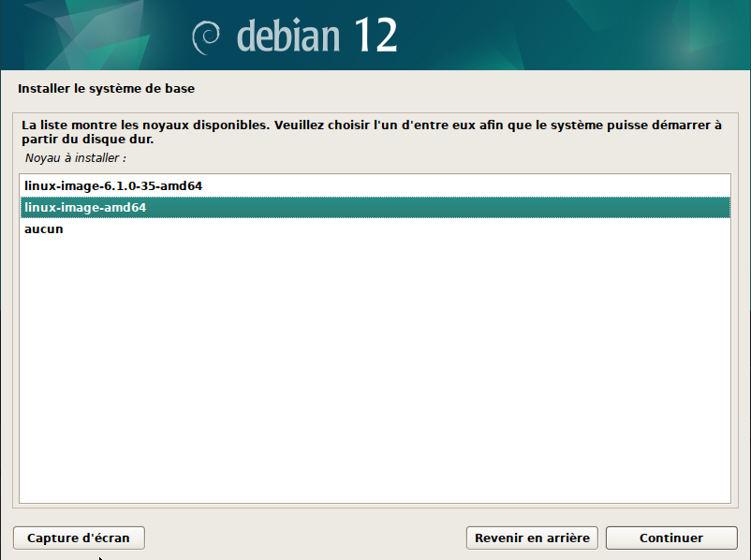The height and width of the screenshot is (560, 751).
Task: Go back with Revenir en arrière
Action: tap(532, 538)
